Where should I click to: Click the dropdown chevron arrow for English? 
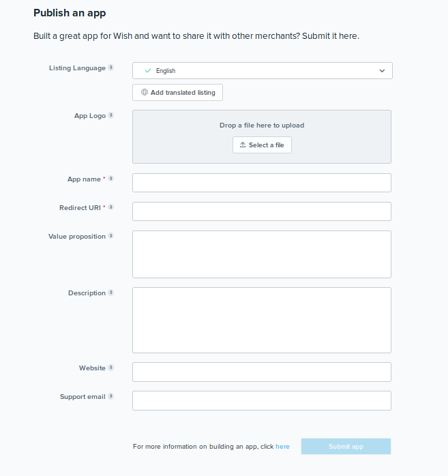[382, 71]
